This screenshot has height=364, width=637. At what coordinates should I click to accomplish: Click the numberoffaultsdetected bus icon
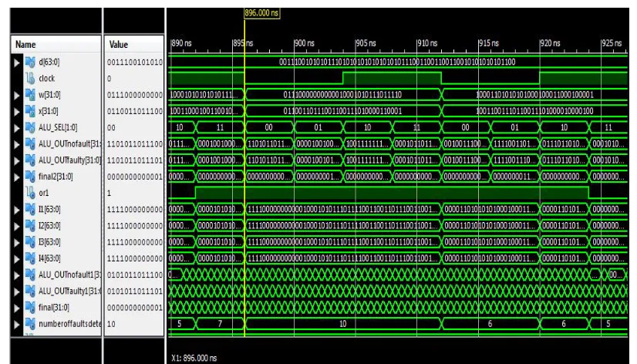click(30, 324)
